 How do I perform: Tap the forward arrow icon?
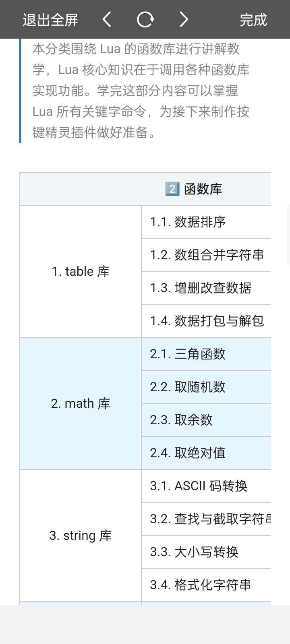coord(184,19)
